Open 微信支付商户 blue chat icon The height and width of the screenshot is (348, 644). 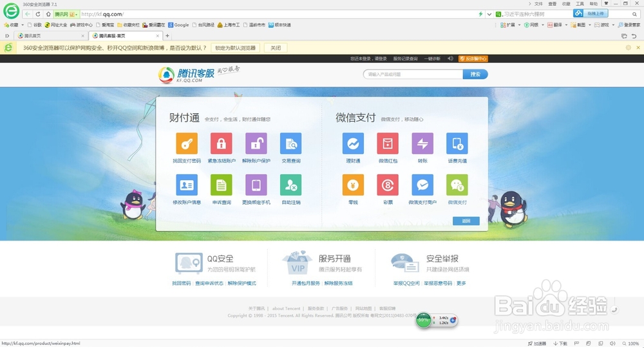coord(422,185)
